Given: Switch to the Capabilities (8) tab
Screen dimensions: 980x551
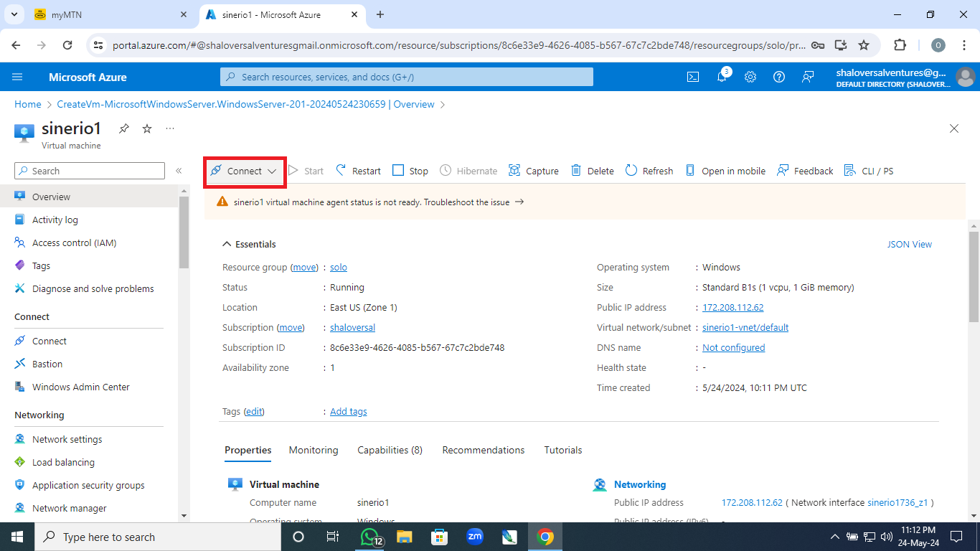Looking at the screenshot, I should pyautogui.click(x=390, y=450).
